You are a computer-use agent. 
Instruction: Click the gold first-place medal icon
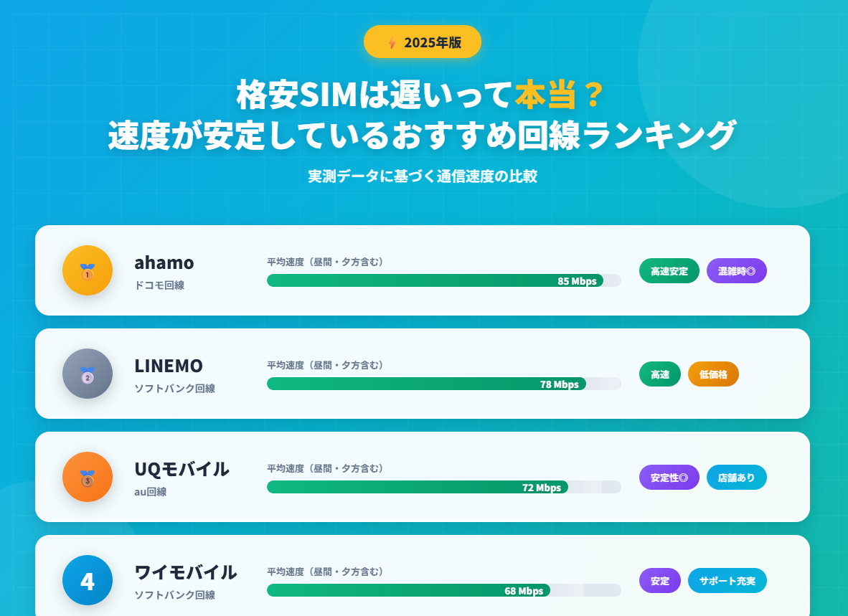(x=88, y=270)
